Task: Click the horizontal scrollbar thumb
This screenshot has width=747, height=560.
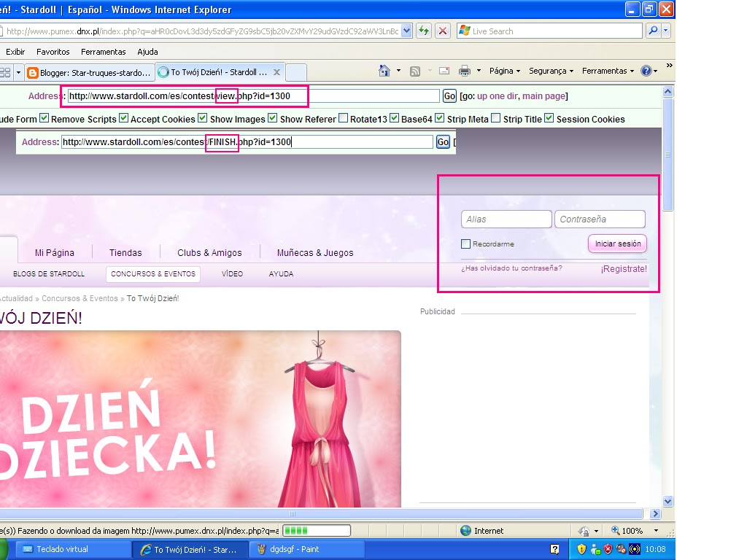Action: click(293, 514)
